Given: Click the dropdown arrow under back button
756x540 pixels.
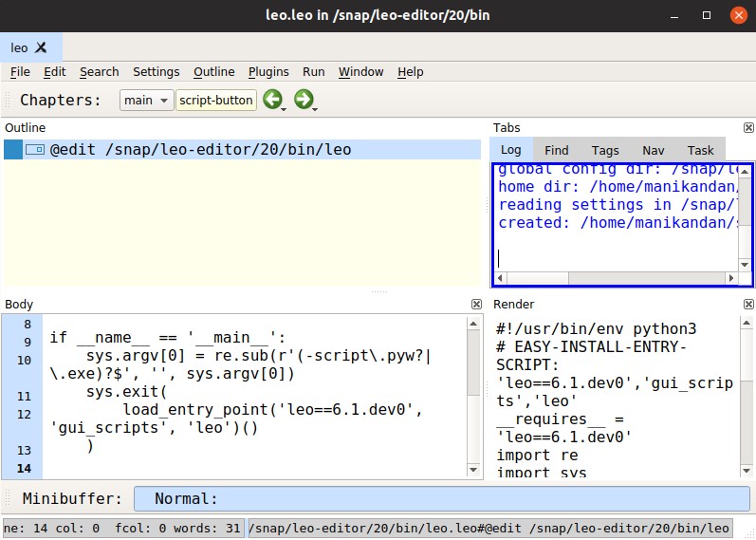Looking at the screenshot, I should tap(284, 110).
